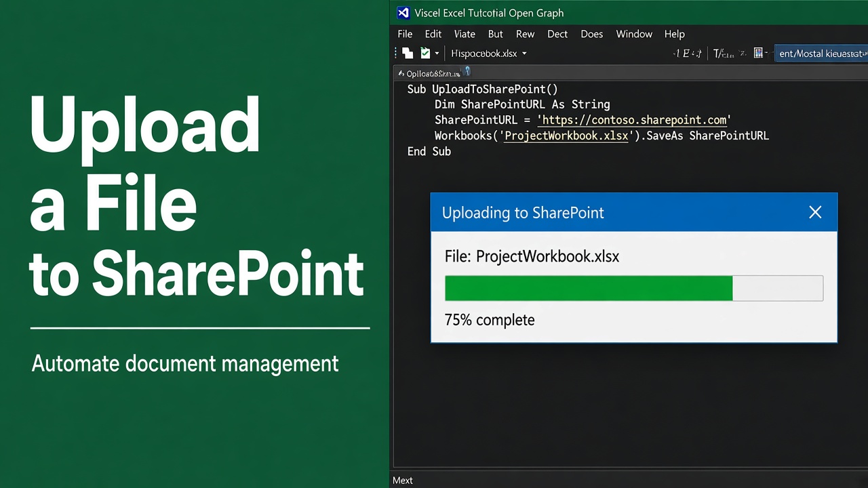
Task: Click the pin icon on editor tab
Action: tap(467, 72)
